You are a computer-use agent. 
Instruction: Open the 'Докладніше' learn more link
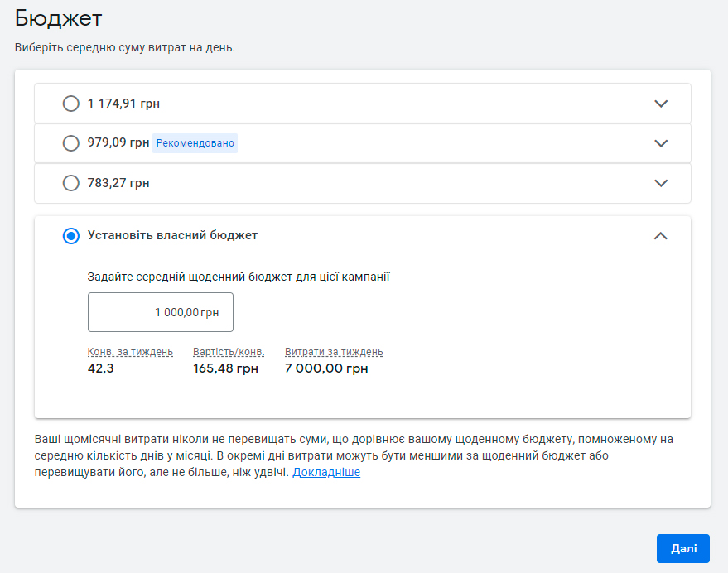326,472
